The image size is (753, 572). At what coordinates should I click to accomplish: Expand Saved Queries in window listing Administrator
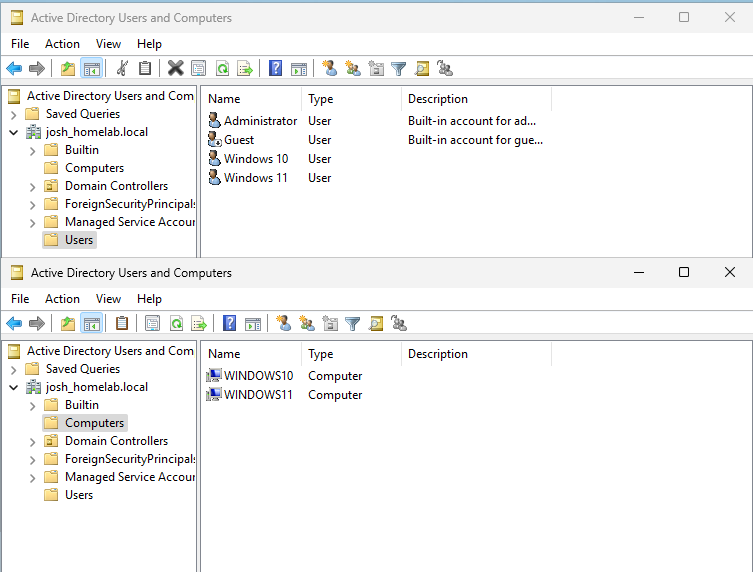coord(13,115)
